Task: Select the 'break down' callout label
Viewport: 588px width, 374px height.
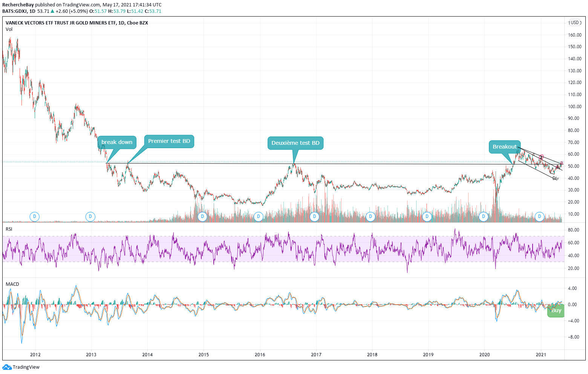Action: click(117, 142)
